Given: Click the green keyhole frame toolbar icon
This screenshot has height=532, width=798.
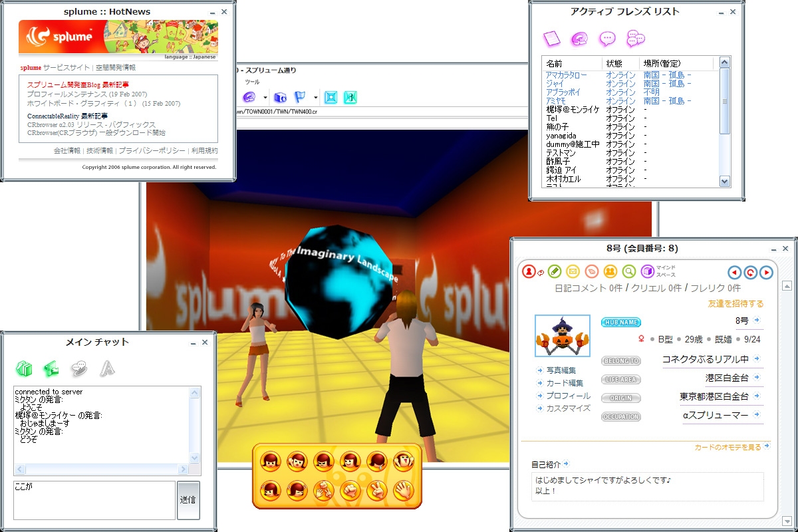Looking at the screenshot, I should tap(350, 97).
